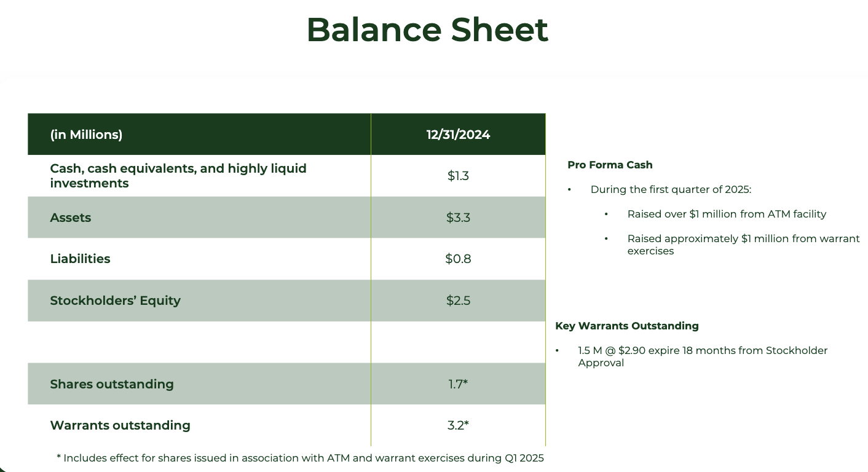
Task: Select the Pro Forma Cash heading
Action: [610, 165]
